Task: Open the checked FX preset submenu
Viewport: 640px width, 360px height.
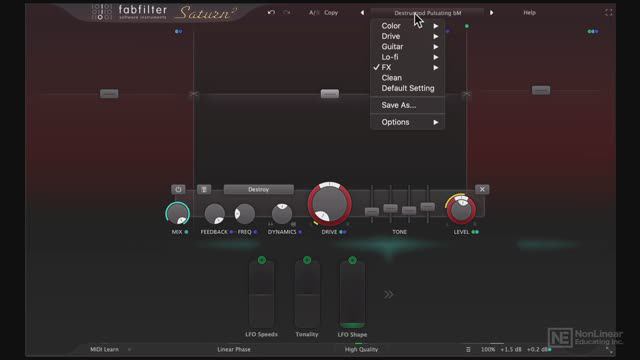Action: 407,67
